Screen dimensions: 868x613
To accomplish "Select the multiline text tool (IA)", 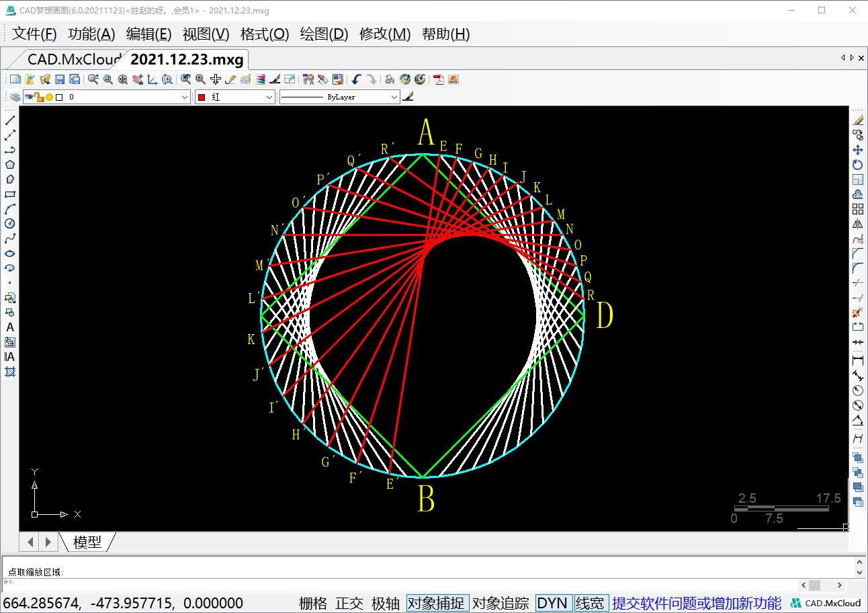I will (x=10, y=357).
